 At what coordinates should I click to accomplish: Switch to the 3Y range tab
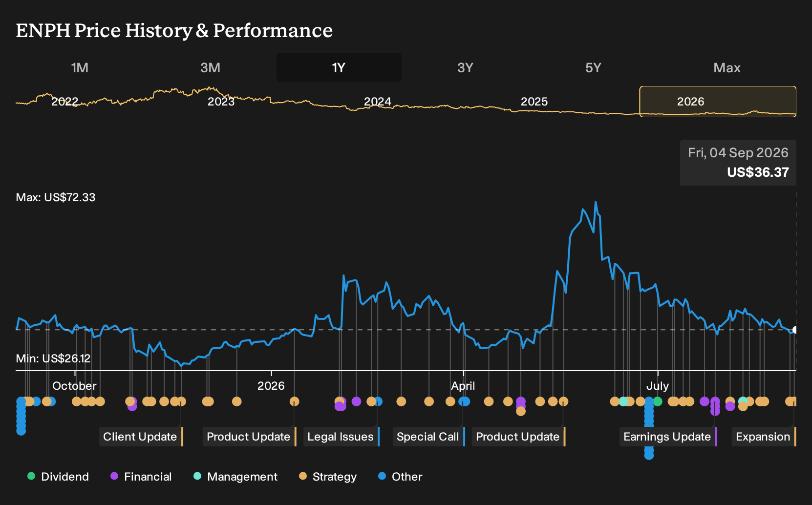coord(465,67)
